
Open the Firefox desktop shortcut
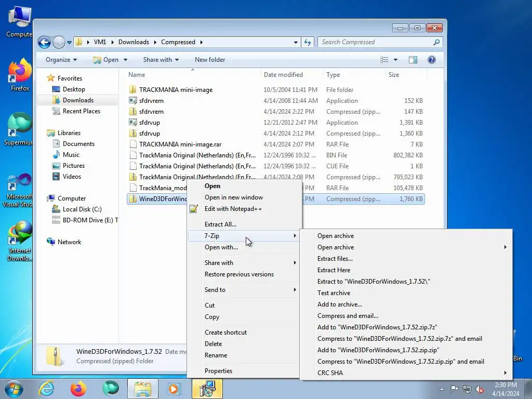20,75
